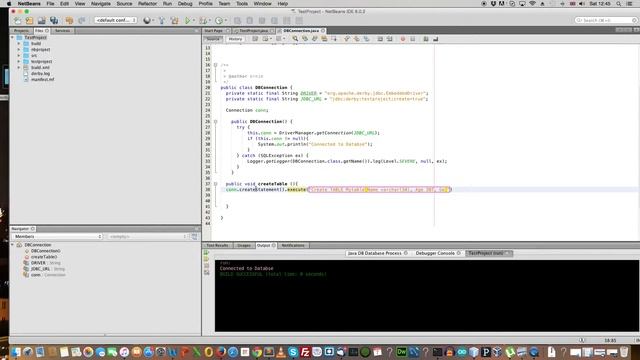Click the History view button
The image size is (640, 360).
235,39
